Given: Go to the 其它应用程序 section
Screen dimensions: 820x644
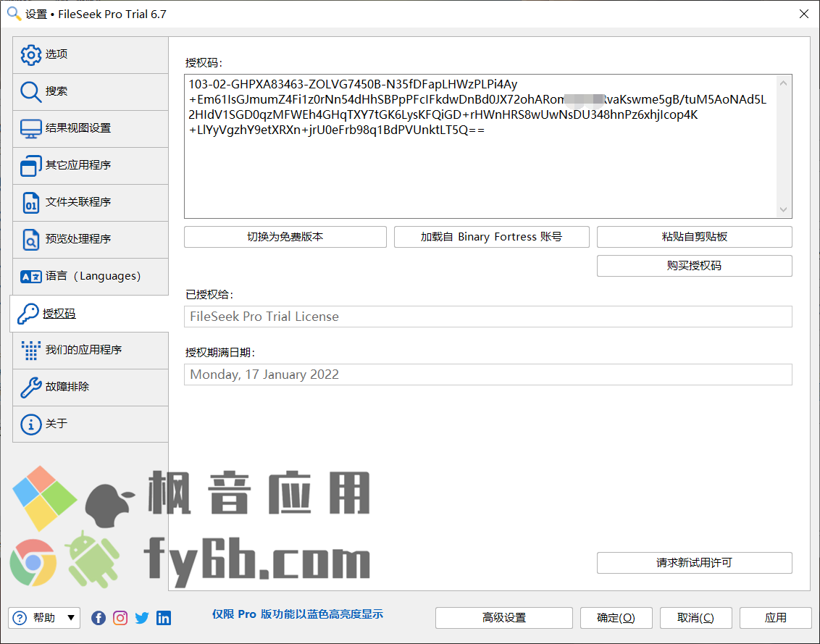Looking at the screenshot, I should pyautogui.click(x=91, y=166).
